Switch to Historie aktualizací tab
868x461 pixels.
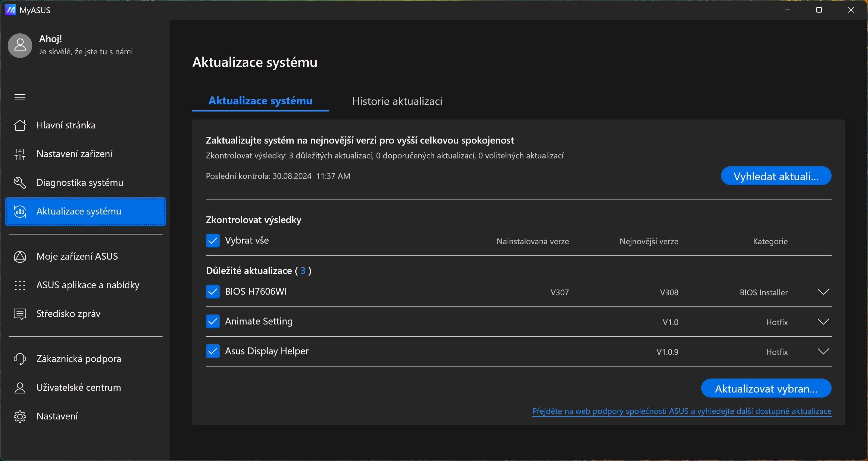point(397,101)
